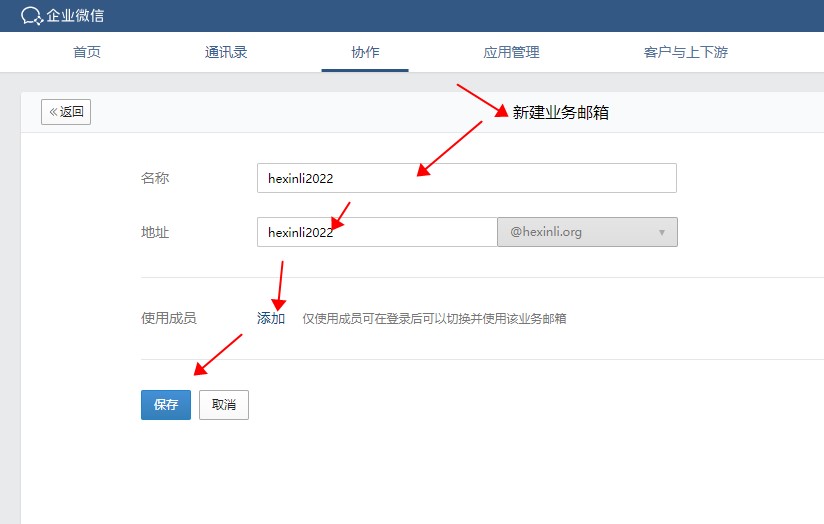Click the WeChat Work logo icon
This screenshot has width=824, height=524.
click(x=31, y=16)
